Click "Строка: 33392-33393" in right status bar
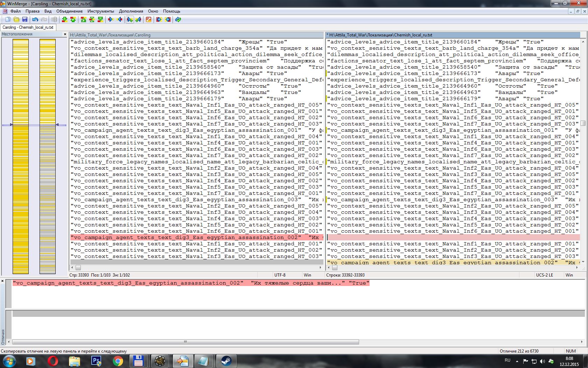The width and height of the screenshot is (588, 368). [x=345, y=275]
